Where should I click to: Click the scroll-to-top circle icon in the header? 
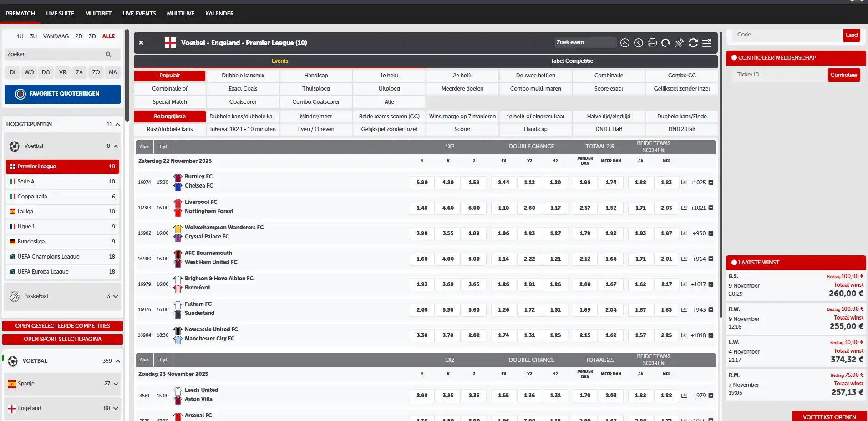tap(624, 43)
